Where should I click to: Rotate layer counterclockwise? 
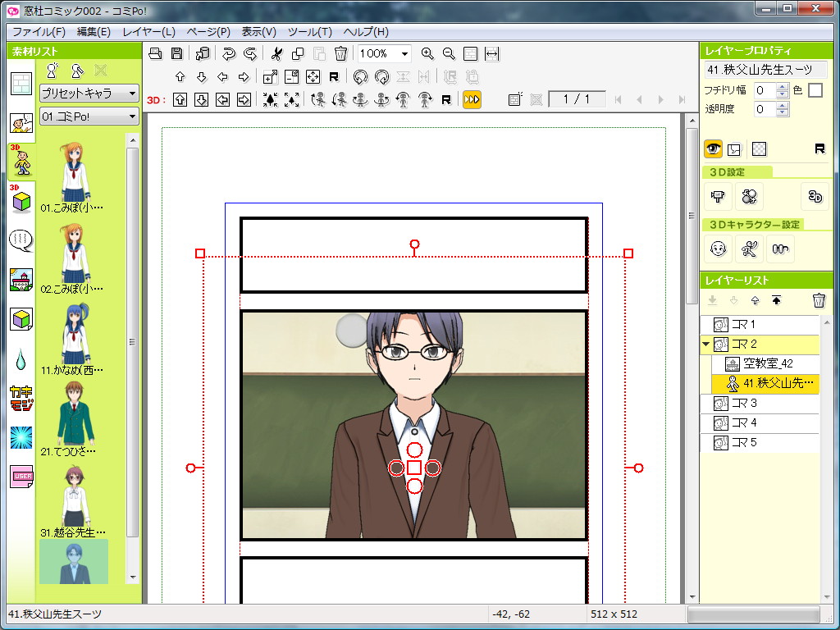click(361, 76)
